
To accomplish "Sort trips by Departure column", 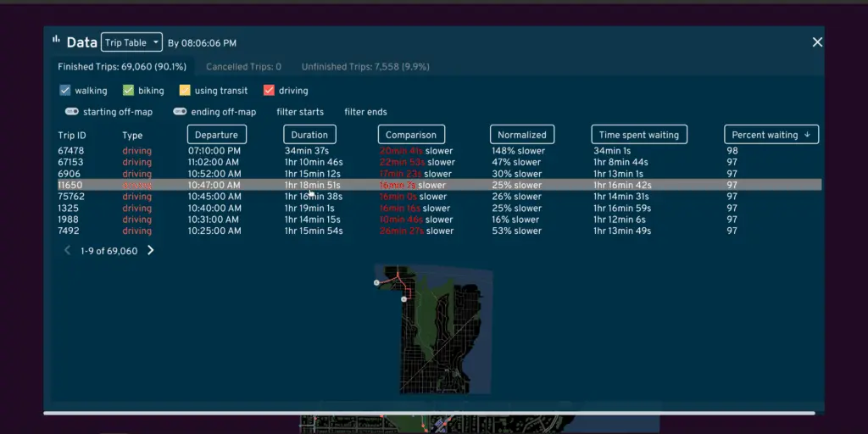I will (x=217, y=135).
